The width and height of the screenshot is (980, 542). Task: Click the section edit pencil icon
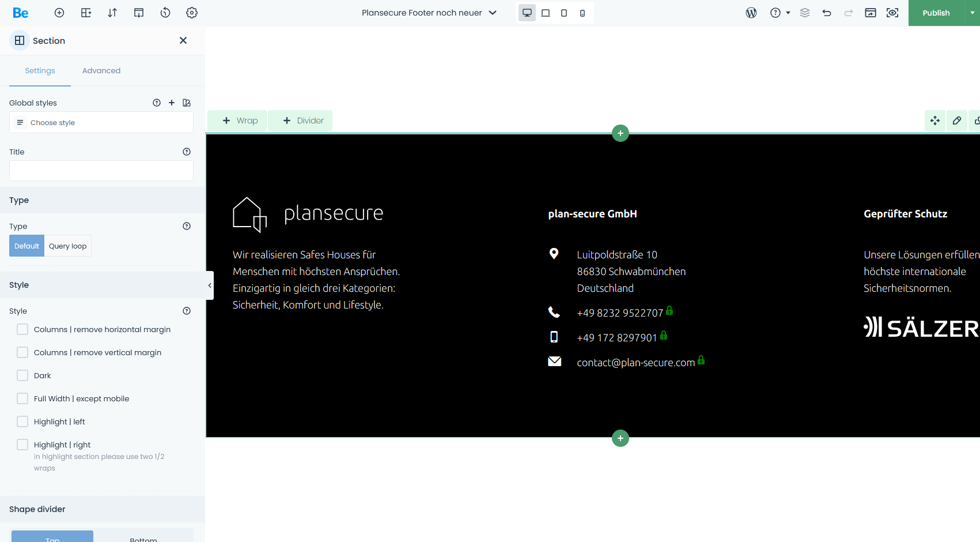click(x=957, y=121)
